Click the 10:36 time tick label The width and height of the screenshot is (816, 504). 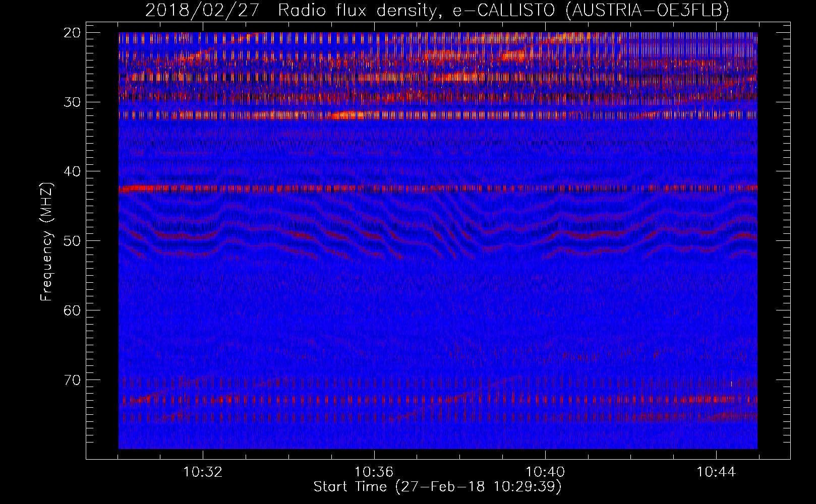(374, 472)
